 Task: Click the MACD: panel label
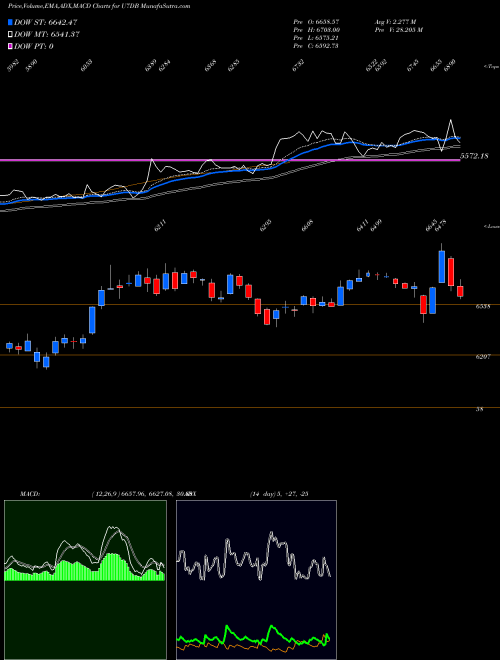tap(30, 494)
